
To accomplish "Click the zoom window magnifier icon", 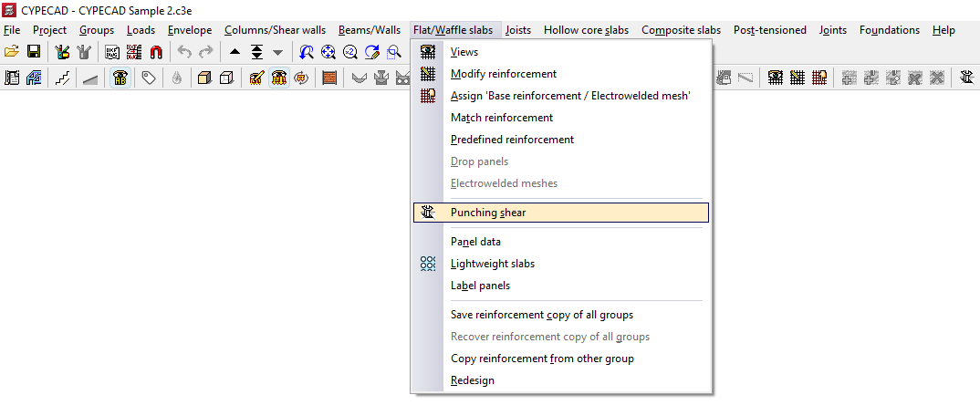I will pos(394,53).
